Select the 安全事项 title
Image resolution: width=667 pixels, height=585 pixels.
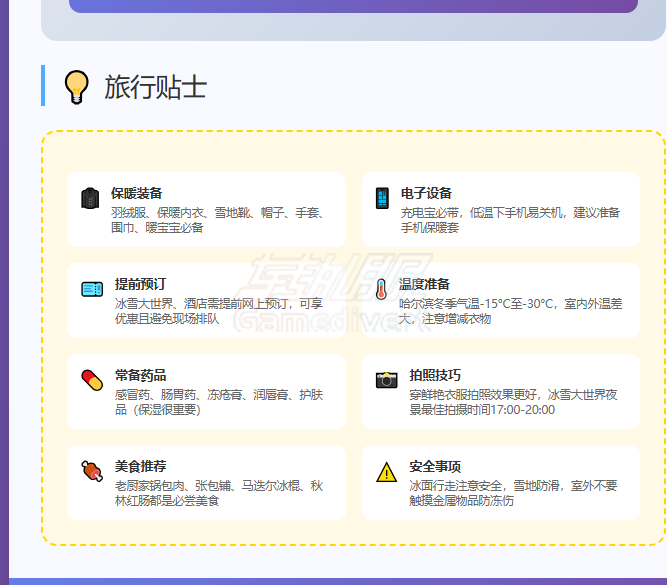click(435, 466)
